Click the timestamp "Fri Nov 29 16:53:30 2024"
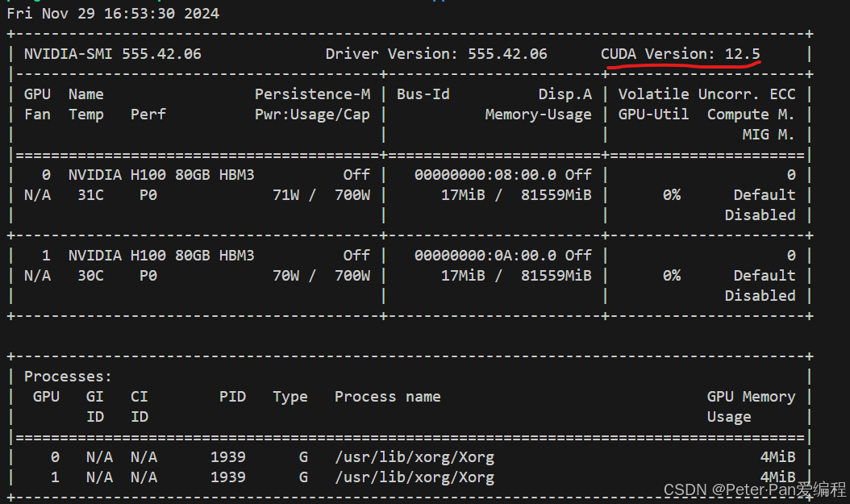Image resolution: width=850 pixels, height=504 pixels. click(113, 14)
